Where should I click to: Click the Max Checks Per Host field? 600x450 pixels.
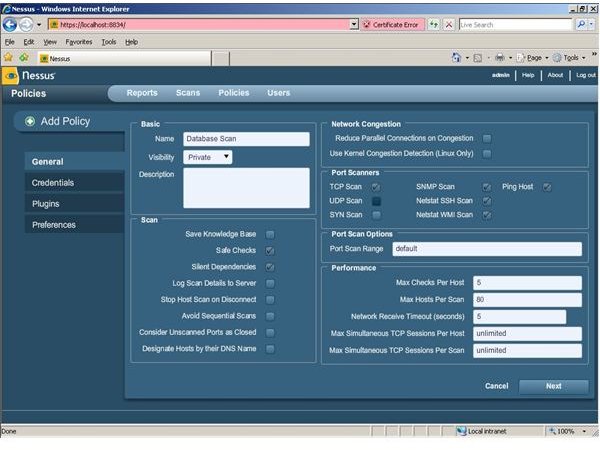(x=527, y=283)
